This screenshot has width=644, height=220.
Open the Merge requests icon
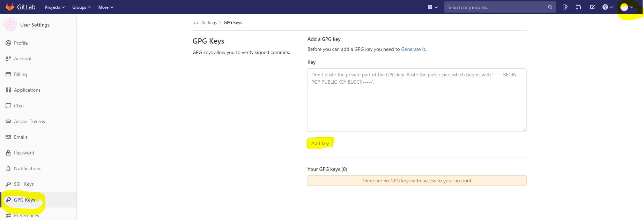click(x=578, y=7)
